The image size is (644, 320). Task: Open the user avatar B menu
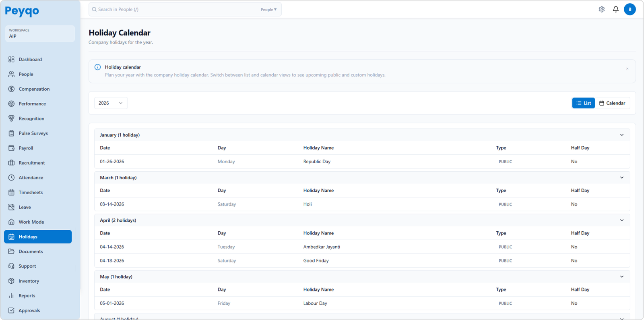point(630,9)
